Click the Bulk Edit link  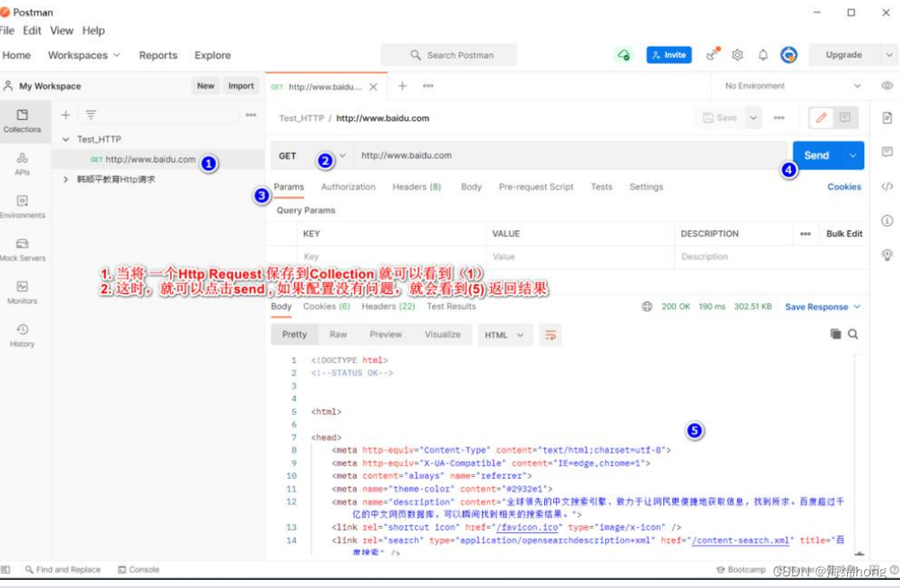(844, 233)
